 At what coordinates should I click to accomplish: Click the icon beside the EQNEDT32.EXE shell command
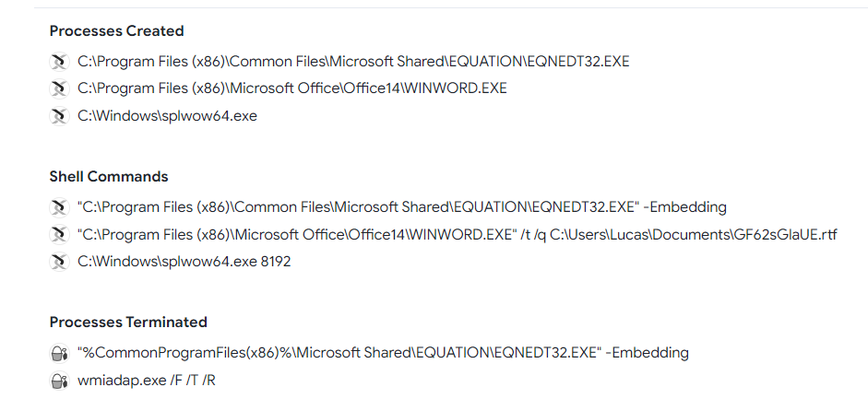(59, 207)
